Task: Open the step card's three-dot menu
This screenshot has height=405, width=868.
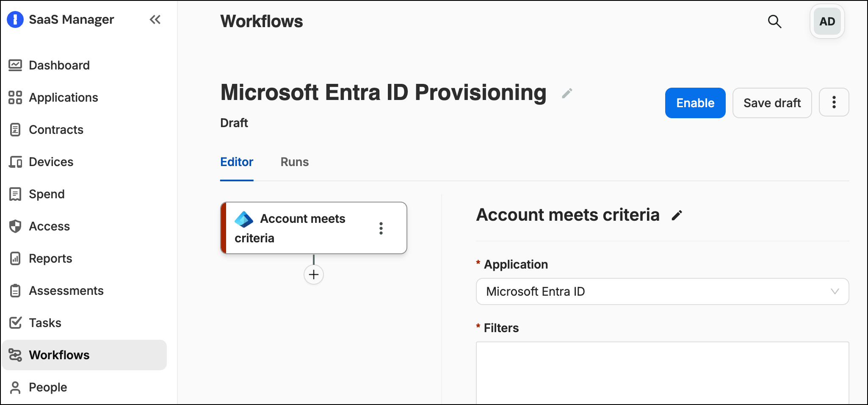Action: (381, 228)
